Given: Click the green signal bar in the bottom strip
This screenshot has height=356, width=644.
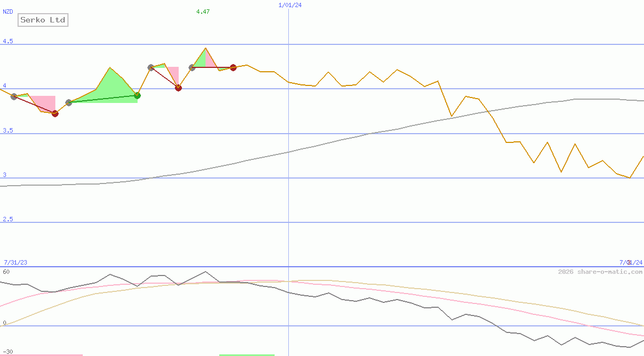Looking at the screenshot, I should coord(247,355).
